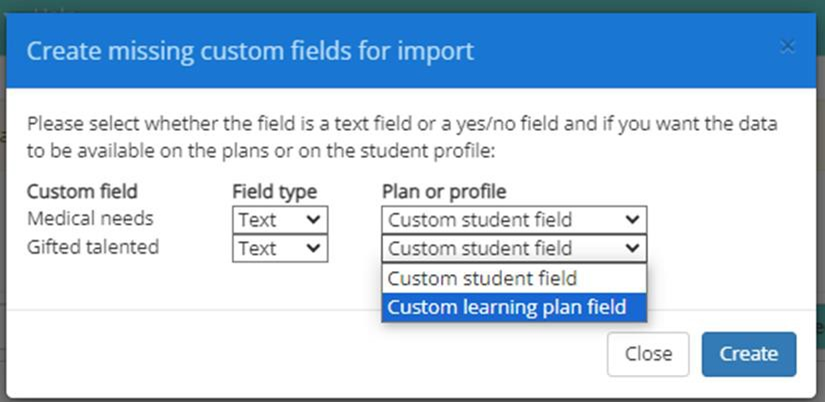Expand Plan or profile dropdown for Medical needs
825x402 pixels.
[514, 220]
